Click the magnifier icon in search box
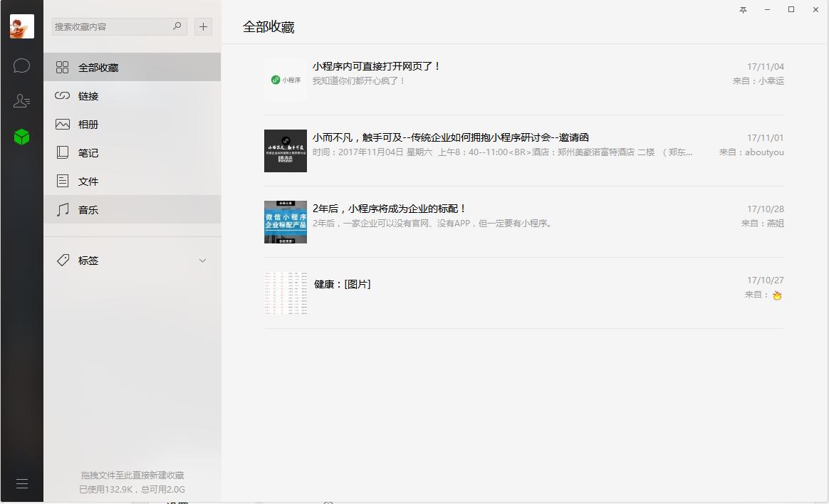Image resolution: width=829 pixels, height=504 pixels. 176,26
